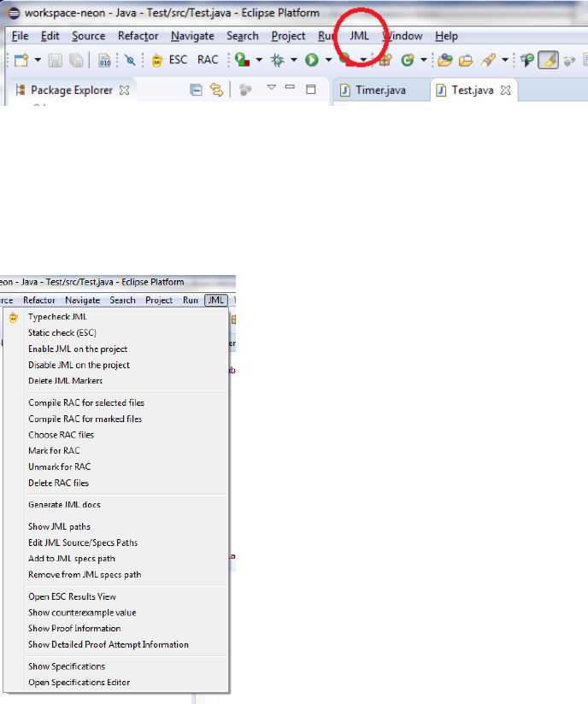This screenshot has width=588, height=704.
Task: Toggle the highlighted Mark Occurrences marker icon
Action: [x=548, y=60]
